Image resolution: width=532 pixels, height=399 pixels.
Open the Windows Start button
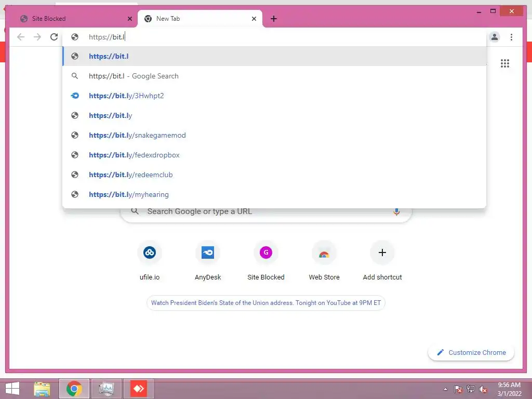[x=12, y=389]
